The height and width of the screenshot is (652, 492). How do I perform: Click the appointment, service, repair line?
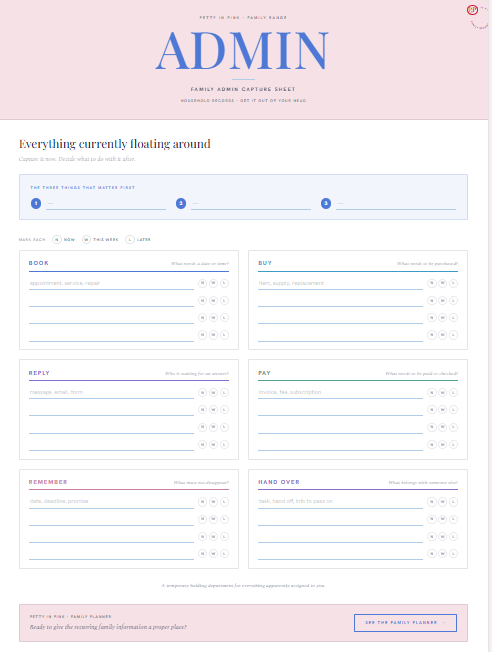pyautogui.click(x=111, y=283)
